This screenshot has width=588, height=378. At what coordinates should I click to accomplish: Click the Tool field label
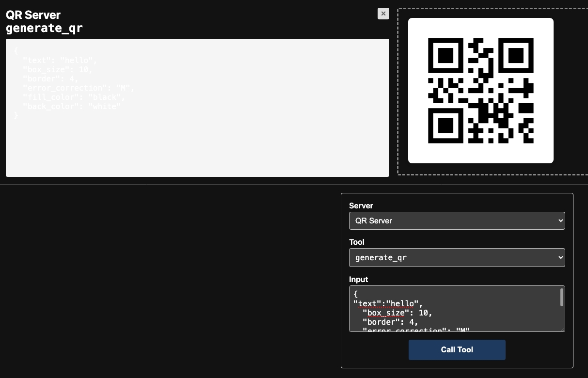357,242
